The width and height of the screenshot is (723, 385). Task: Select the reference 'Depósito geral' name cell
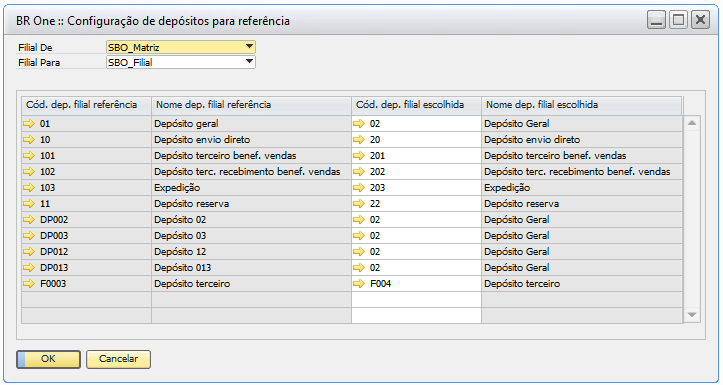coord(251,124)
